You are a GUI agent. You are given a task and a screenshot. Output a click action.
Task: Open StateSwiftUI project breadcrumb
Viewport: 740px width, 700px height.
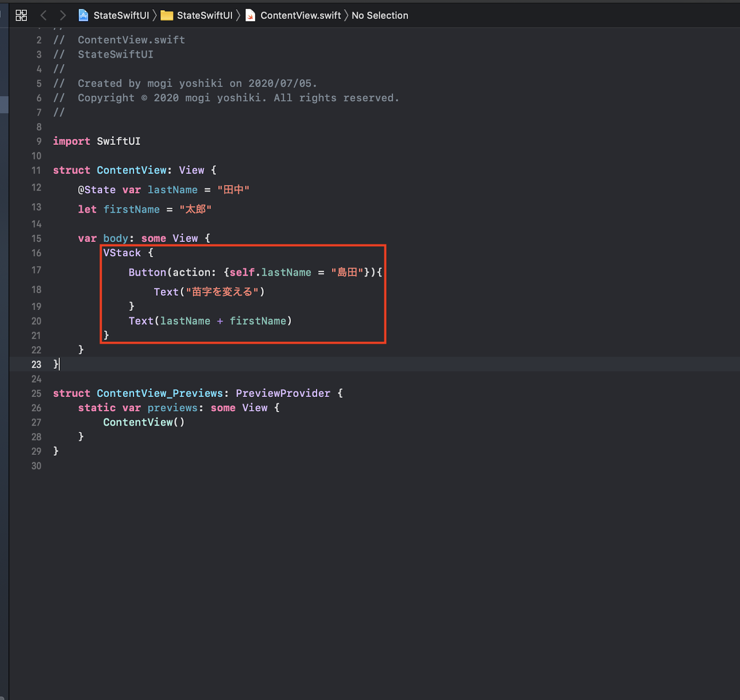pyautogui.click(x=121, y=15)
